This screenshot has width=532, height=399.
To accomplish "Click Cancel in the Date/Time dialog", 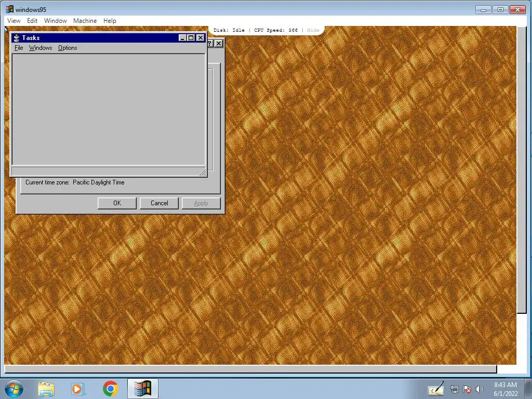I will point(159,203).
